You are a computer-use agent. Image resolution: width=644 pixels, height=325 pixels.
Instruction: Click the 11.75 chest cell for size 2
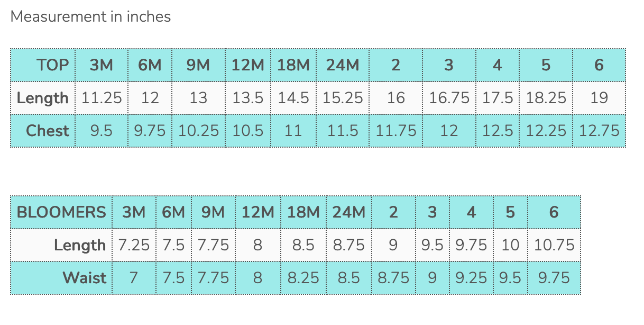395,131
